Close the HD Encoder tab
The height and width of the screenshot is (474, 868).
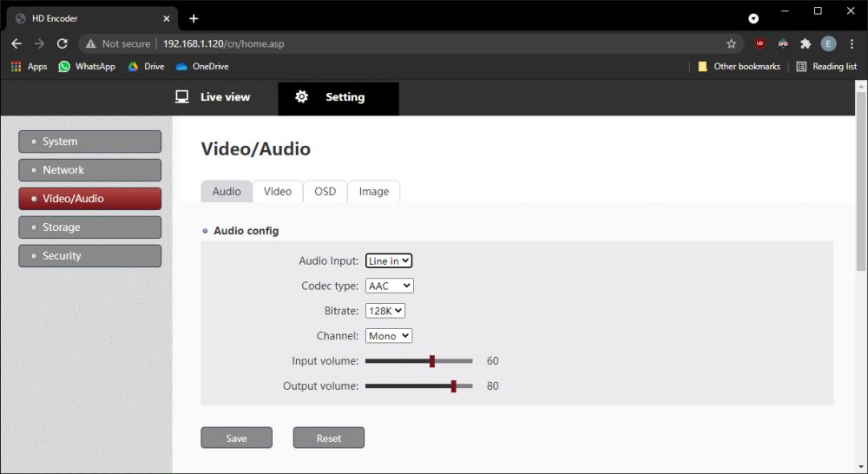click(167, 19)
